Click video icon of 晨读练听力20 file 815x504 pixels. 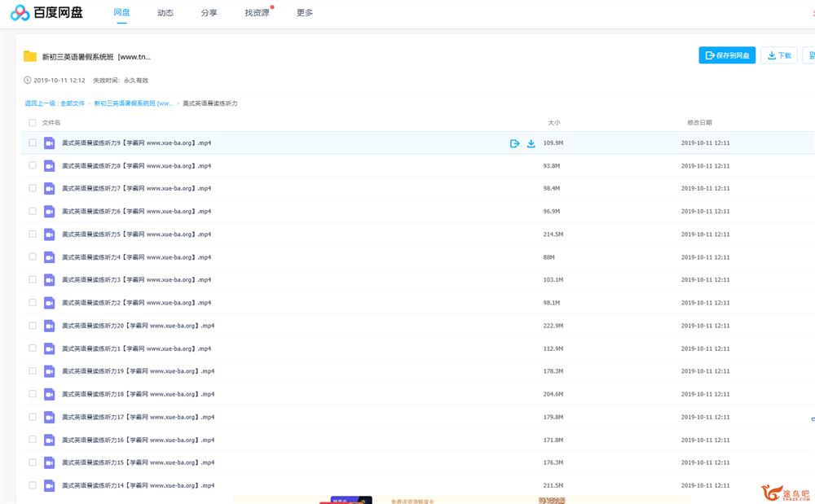pos(50,326)
